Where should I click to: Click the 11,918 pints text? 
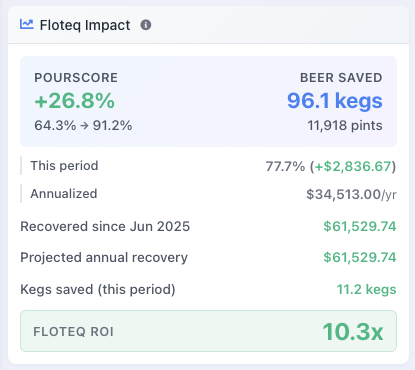(x=345, y=126)
